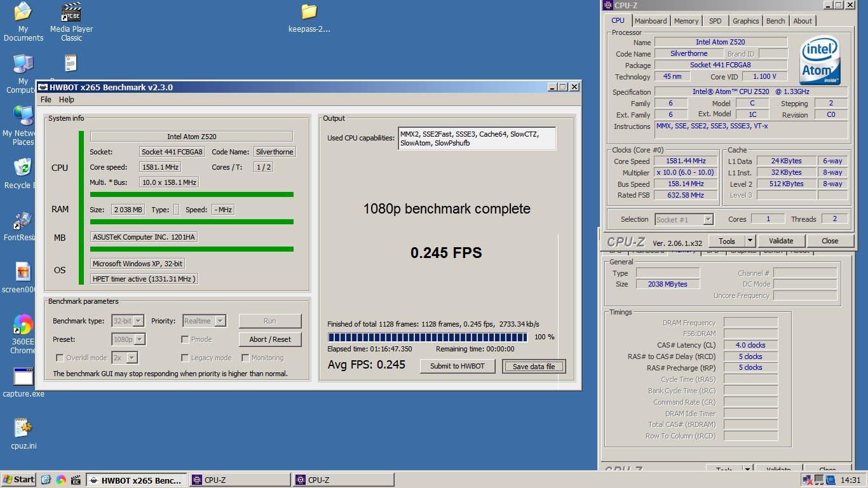
Task: Select the My Network Places desktop icon
Action: (23, 126)
